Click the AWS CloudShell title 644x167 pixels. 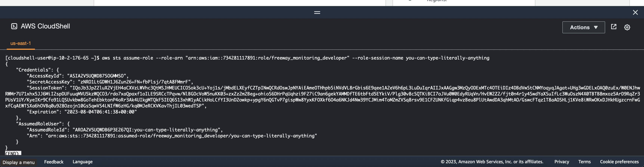coord(45,26)
